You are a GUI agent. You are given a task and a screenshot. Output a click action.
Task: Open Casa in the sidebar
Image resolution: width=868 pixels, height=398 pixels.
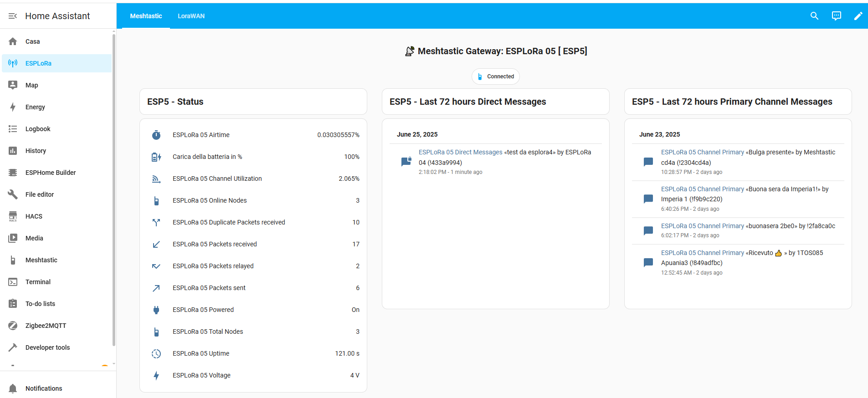click(56, 41)
